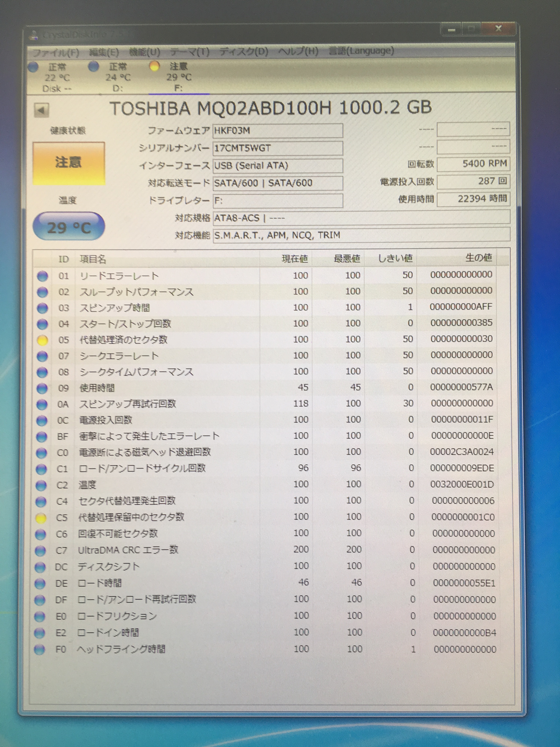
Task: Click the serial number field 17CMT5WGT
Action: pyautogui.click(x=278, y=148)
